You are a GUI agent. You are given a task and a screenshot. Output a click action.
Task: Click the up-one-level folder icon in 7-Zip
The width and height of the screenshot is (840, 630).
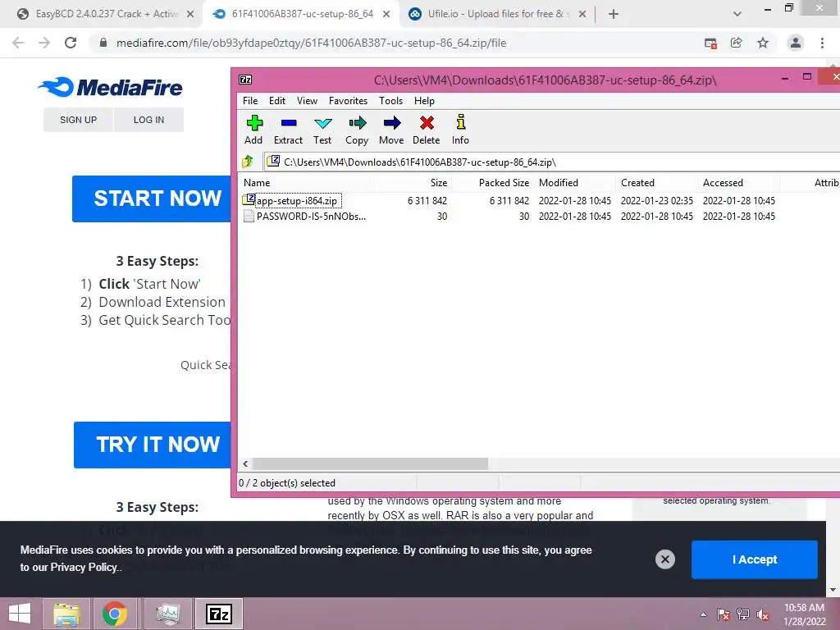pyautogui.click(x=248, y=162)
